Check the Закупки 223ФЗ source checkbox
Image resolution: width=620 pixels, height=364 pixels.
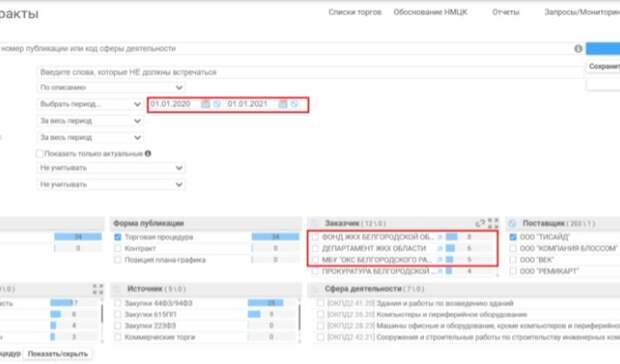(x=117, y=326)
